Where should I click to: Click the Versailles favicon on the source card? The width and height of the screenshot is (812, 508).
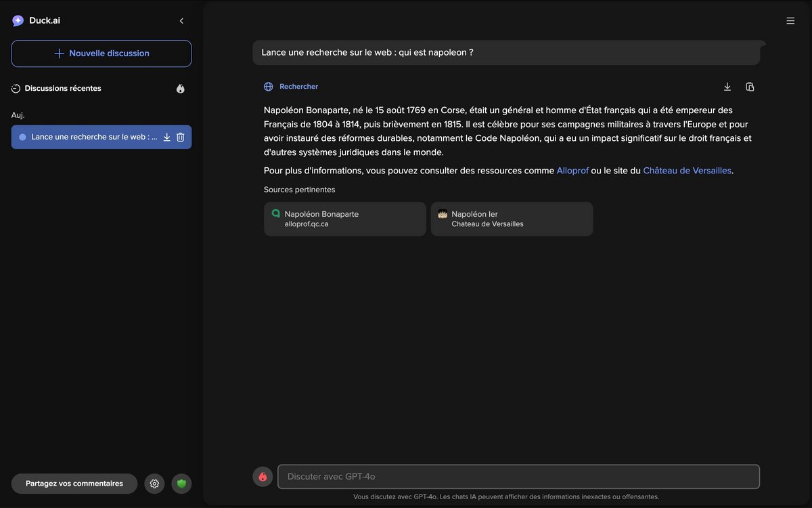tap(443, 213)
